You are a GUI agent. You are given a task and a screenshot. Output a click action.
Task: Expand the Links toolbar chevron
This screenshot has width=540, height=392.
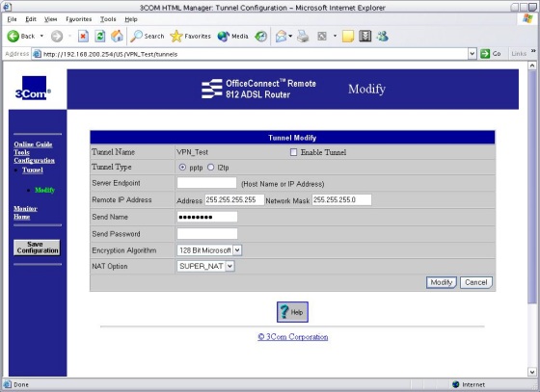point(533,51)
